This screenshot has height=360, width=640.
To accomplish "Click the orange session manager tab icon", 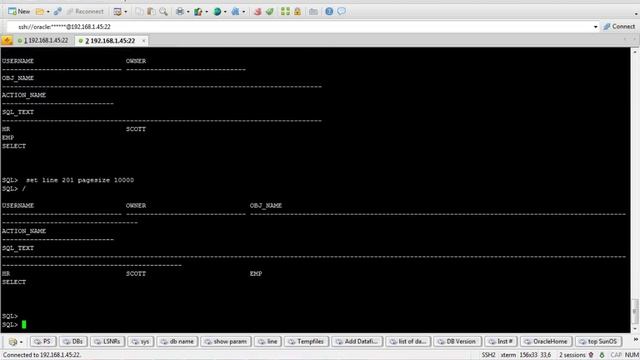I will click(x=7, y=40).
